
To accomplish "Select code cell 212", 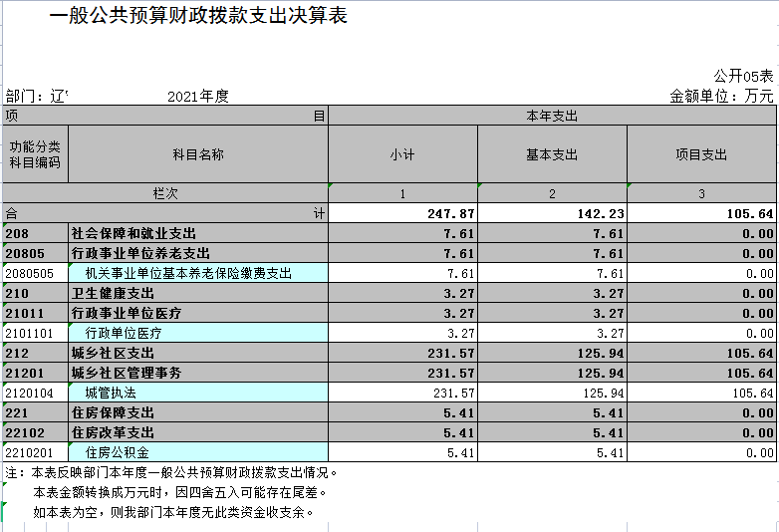I will click(35, 353).
